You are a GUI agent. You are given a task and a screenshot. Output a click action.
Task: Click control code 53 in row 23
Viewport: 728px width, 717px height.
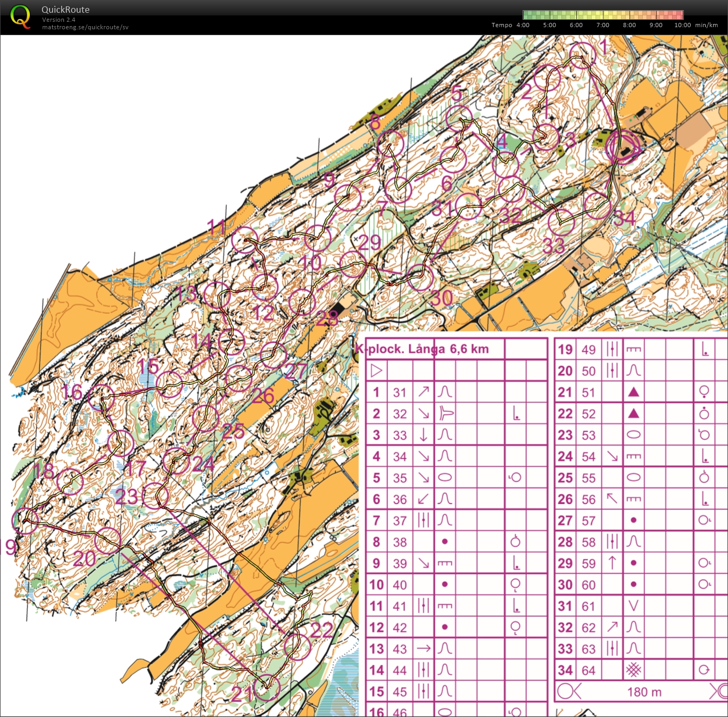(589, 435)
